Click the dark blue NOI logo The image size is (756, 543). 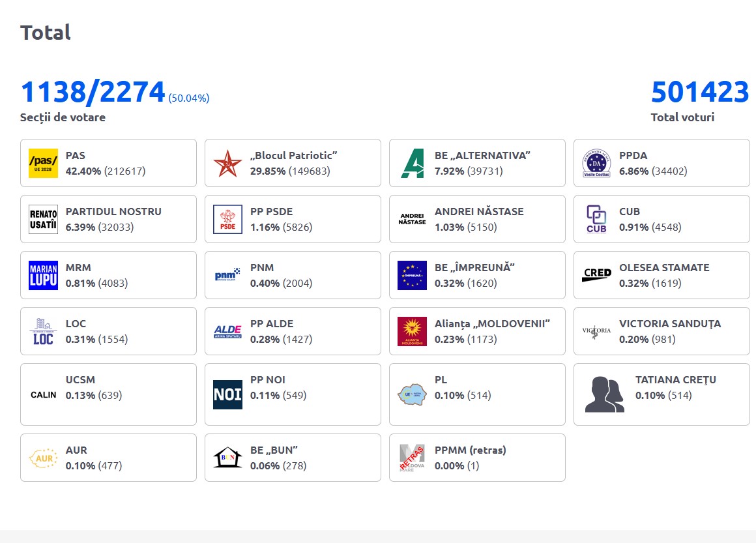pos(227,394)
